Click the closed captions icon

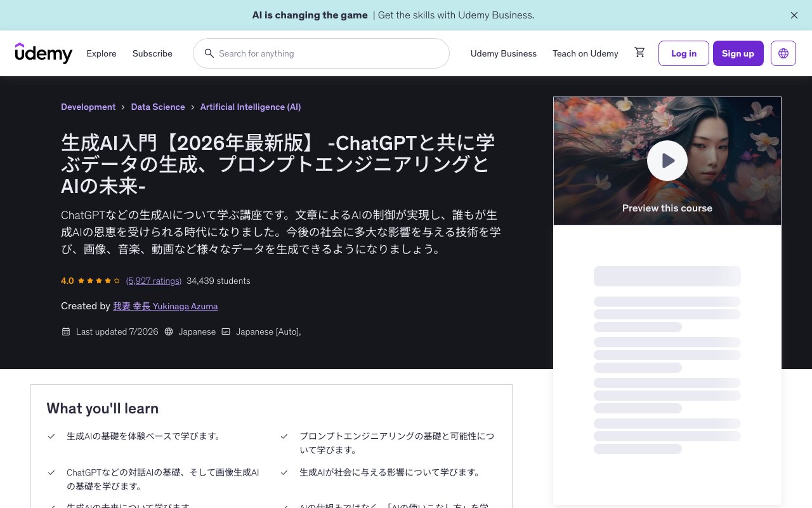pyautogui.click(x=226, y=331)
